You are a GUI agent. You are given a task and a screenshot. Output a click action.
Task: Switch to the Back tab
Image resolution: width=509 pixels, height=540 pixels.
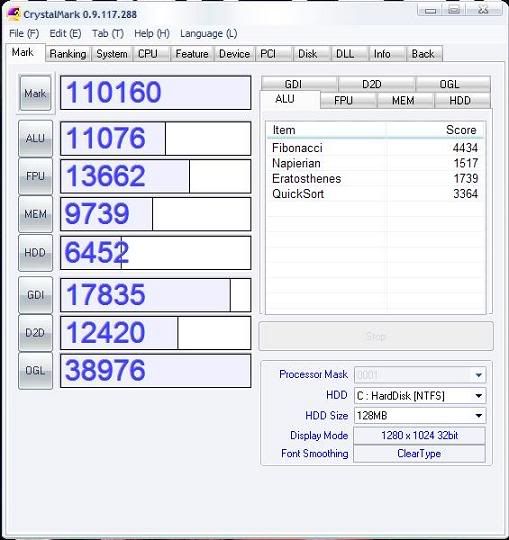[x=424, y=54]
